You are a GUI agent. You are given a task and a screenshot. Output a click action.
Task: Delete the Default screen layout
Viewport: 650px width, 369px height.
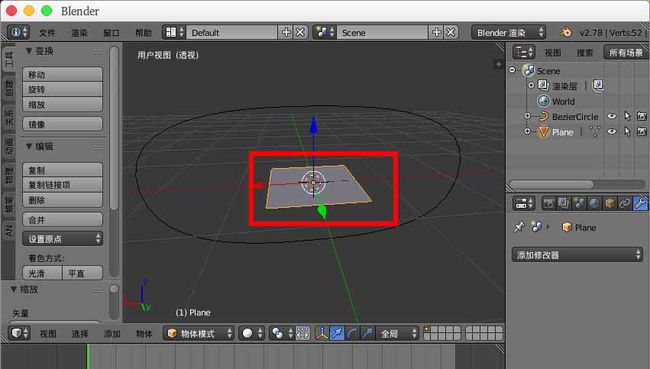point(301,32)
